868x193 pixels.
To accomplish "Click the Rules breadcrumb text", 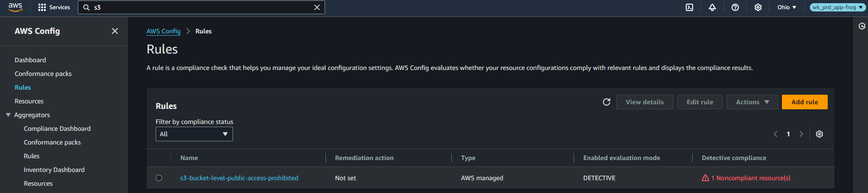I will (203, 31).
